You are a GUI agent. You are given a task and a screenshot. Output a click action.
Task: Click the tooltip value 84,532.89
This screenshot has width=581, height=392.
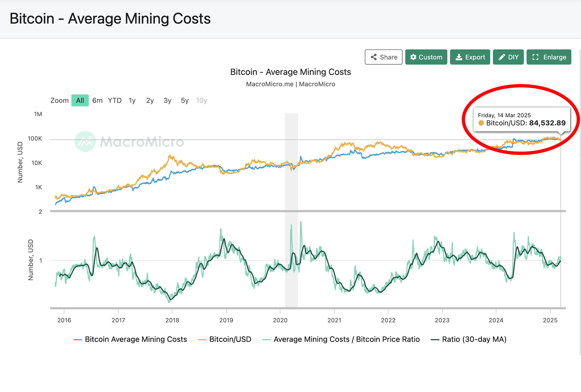click(x=548, y=123)
